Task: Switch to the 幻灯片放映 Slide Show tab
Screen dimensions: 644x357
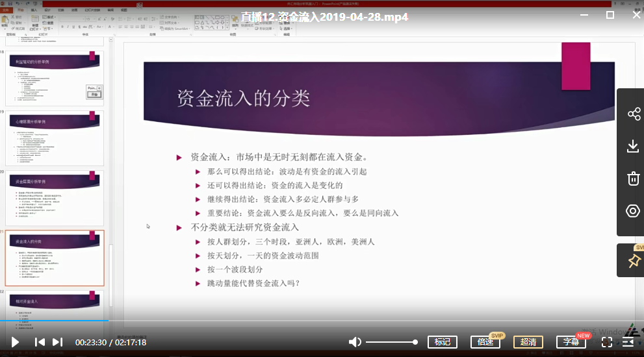Action: [x=92, y=10]
